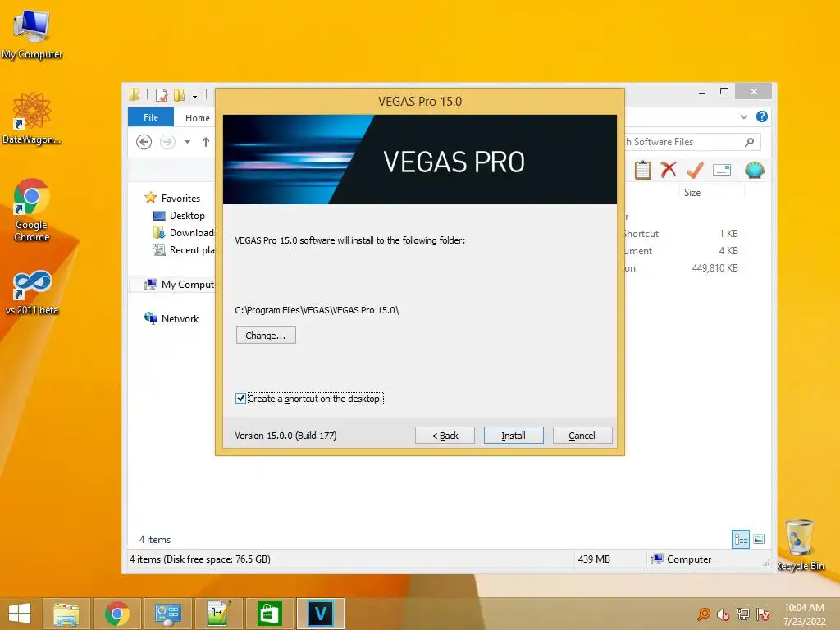Switch Explorer to Details view icon
Image resolution: width=840 pixels, height=630 pixels.
[x=741, y=540]
